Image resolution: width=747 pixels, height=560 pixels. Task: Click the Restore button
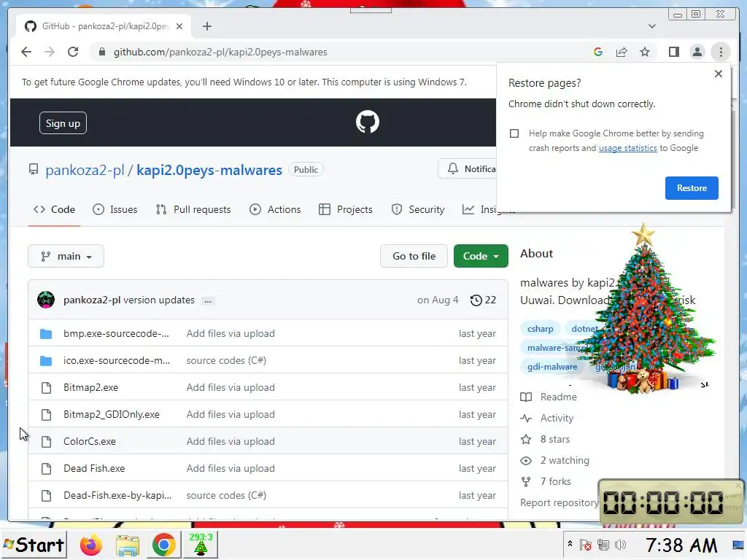click(692, 188)
